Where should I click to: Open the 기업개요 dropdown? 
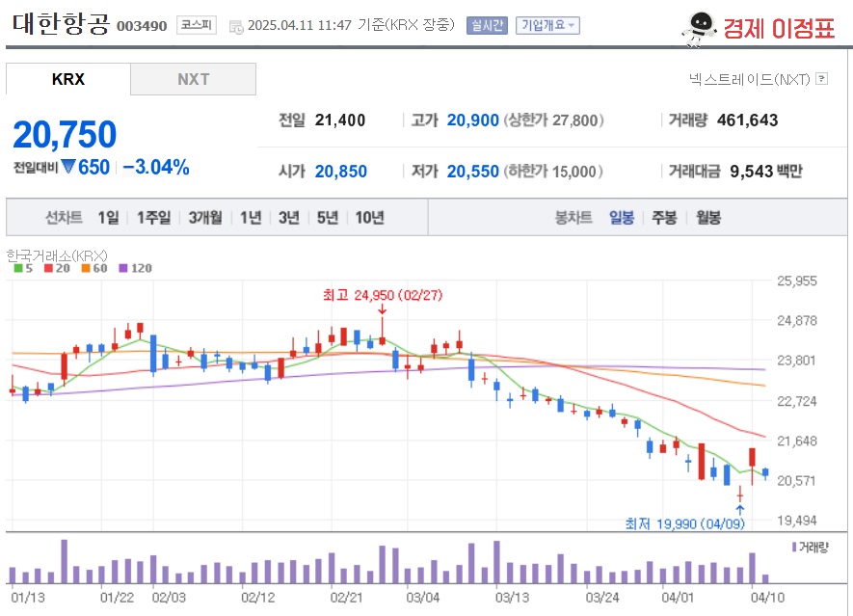(x=547, y=26)
